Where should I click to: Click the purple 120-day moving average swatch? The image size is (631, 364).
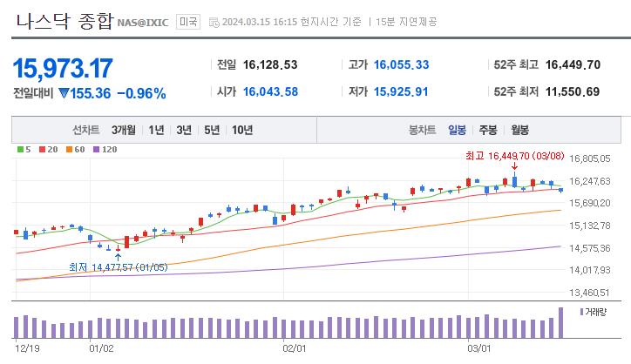(96, 150)
